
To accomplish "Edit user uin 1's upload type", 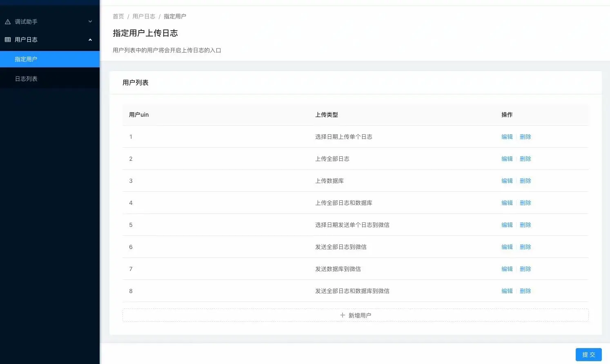I will (507, 137).
